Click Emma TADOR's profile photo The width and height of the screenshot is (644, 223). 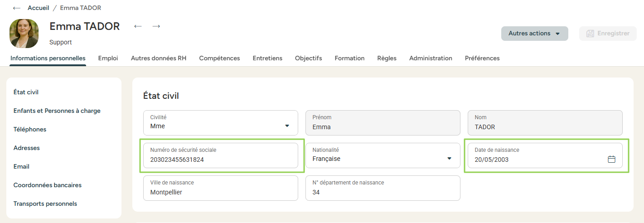(x=24, y=34)
